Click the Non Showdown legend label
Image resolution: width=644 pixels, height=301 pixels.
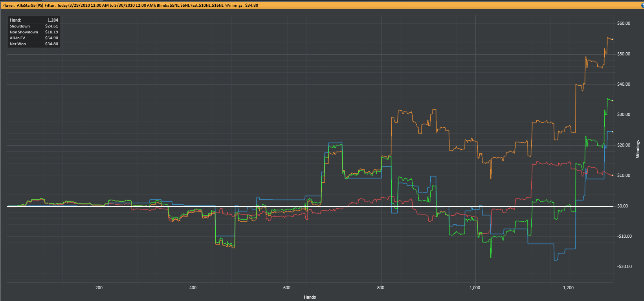coord(24,32)
